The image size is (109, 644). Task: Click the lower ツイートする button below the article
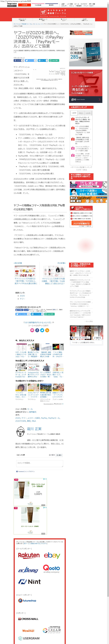point(23,314)
